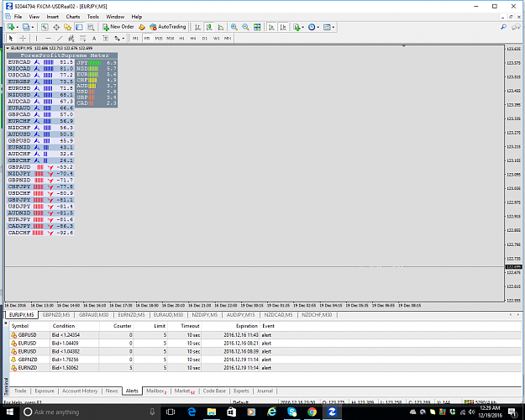Viewport: 525px width, 420px height.
Task: Sort alerts by Symbol column header
Action: 20,326
